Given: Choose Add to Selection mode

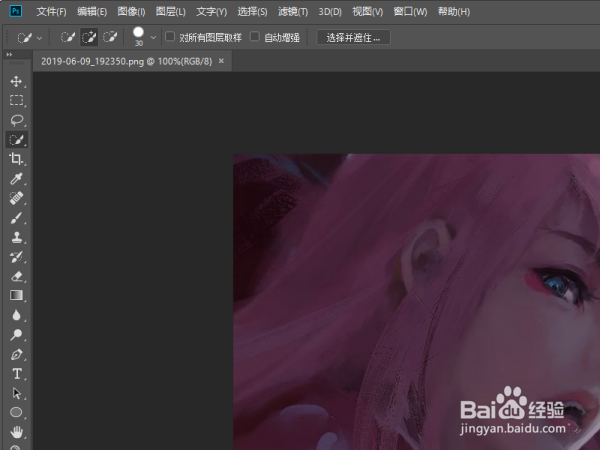Looking at the screenshot, I should pyautogui.click(x=89, y=37).
